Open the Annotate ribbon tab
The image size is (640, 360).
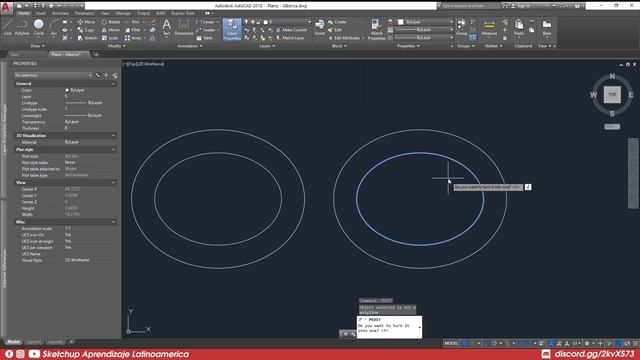click(x=60, y=13)
